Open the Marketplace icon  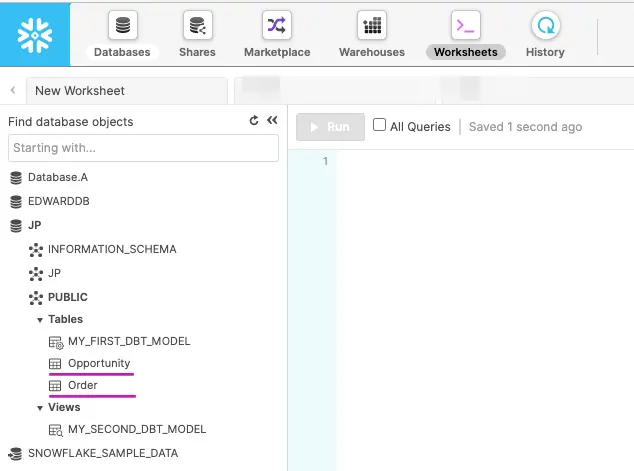click(277, 25)
